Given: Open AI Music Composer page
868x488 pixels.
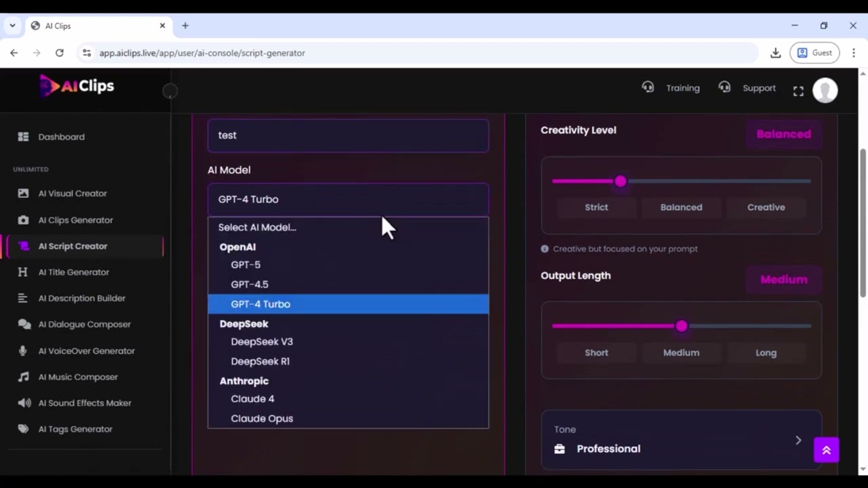Looking at the screenshot, I should [x=78, y=377].
